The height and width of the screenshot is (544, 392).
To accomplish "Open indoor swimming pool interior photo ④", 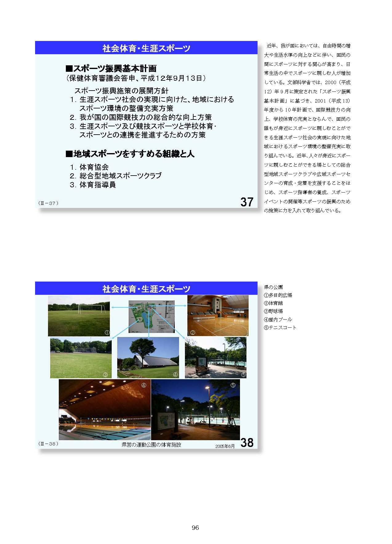I will coord(105,410).
